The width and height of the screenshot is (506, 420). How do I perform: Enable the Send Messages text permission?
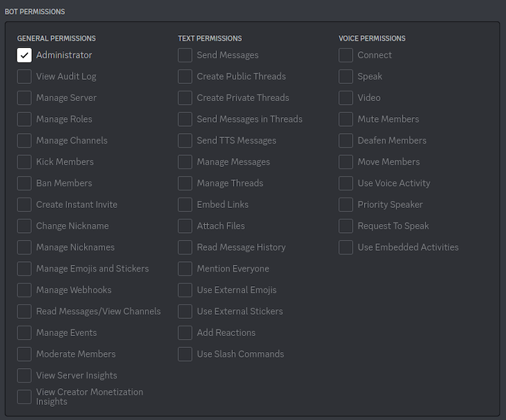185,55
